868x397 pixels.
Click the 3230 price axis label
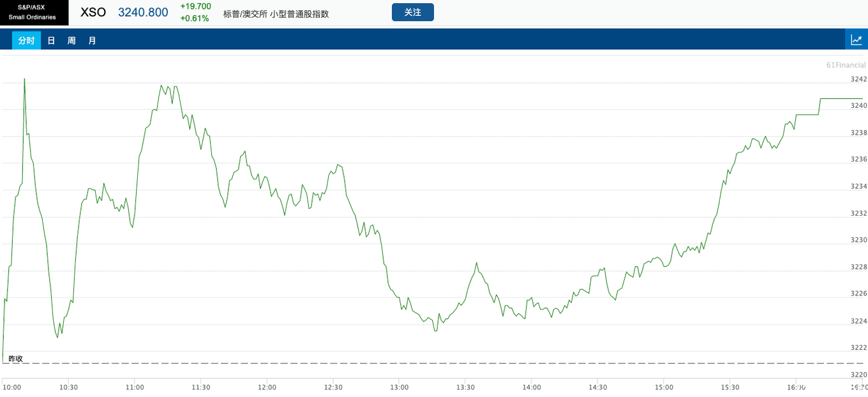859,240
